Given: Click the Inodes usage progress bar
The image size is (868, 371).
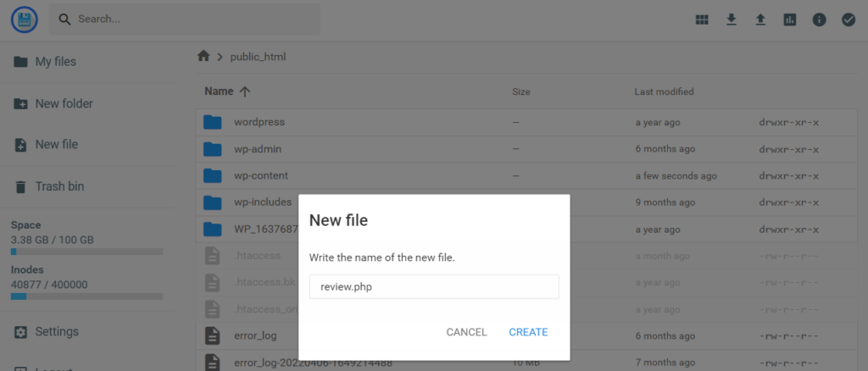Looking at the screenshot, I should (x=87, y=296).
